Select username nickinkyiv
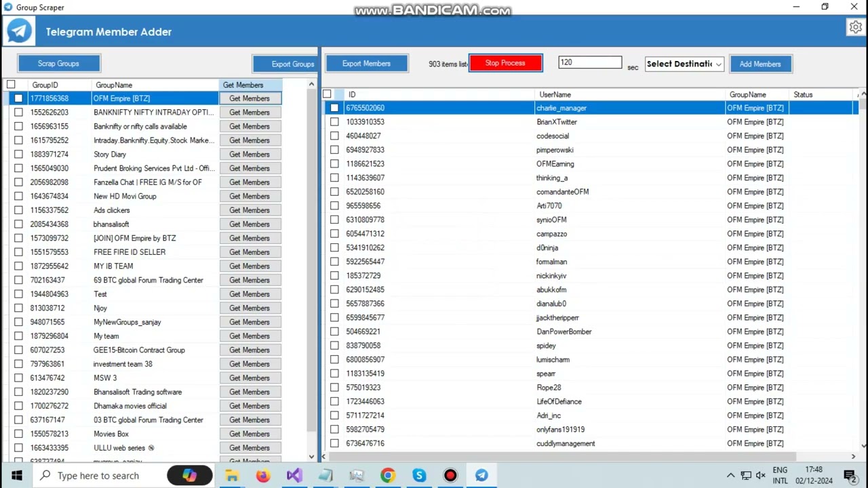This screenshot has height=488, width=868. (551, 276)
